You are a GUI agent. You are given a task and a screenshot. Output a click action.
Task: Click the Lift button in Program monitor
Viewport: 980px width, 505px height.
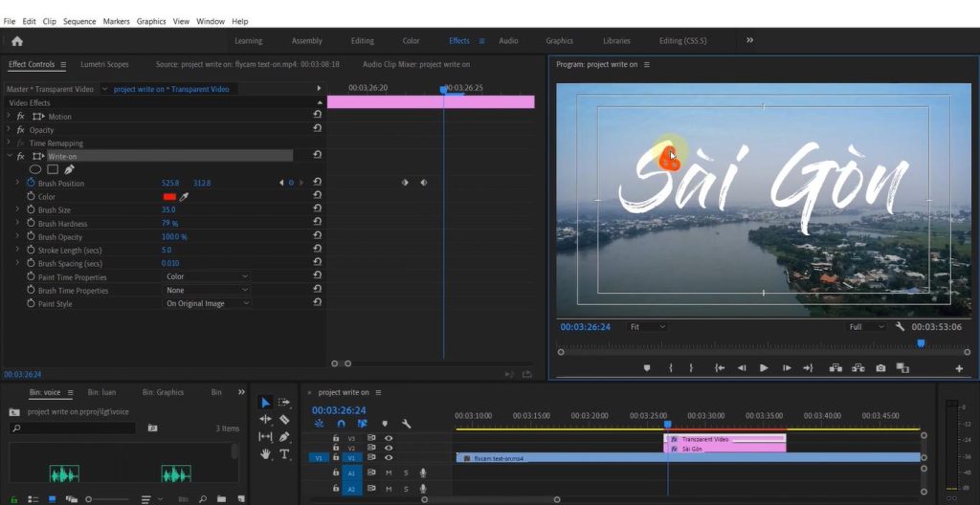click(x=835, y=368)
